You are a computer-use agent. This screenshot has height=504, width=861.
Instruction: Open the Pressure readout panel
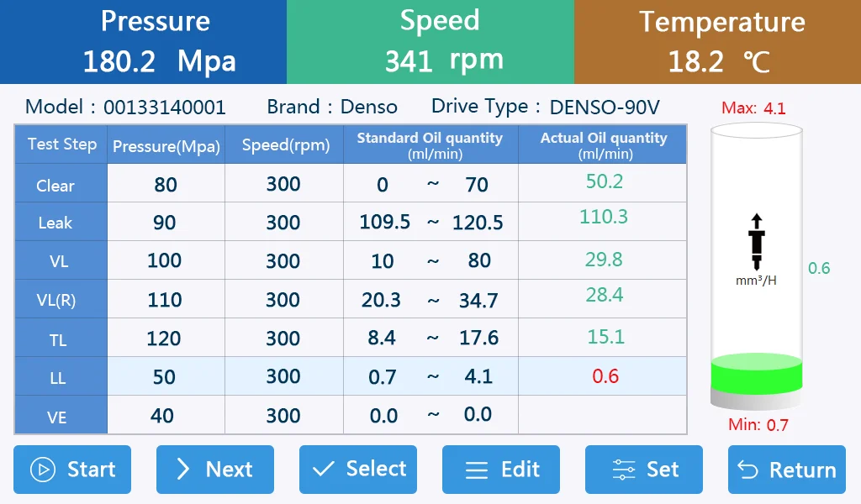[143, 42]
